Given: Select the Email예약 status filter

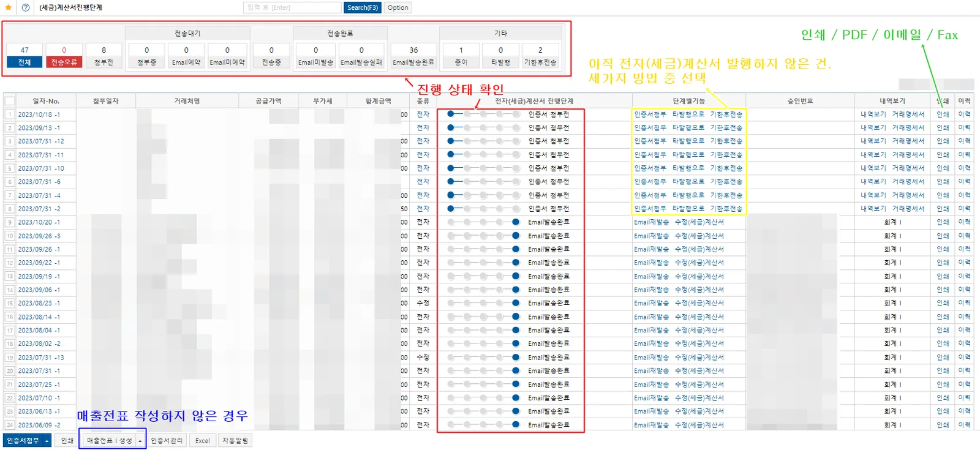Looking at the screenshot, I should 186,56.
